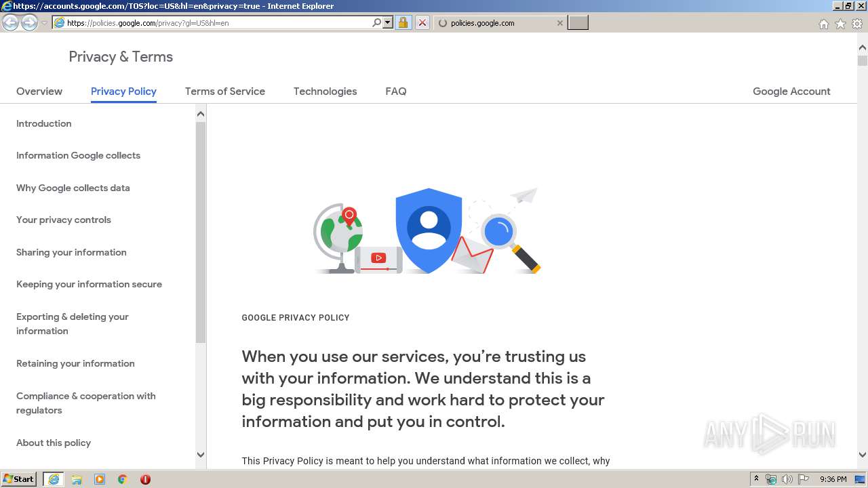Image resolution: width=868 pixels, height=488 pixels.
Task: Click the Stop loading X button
Action: [422, 22]
